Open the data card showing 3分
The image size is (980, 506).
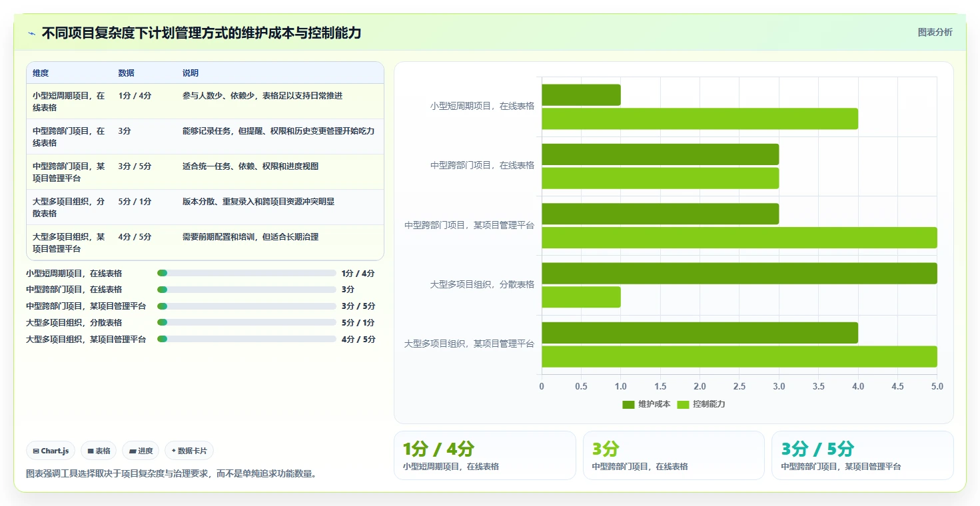click(x=674, y=455)
